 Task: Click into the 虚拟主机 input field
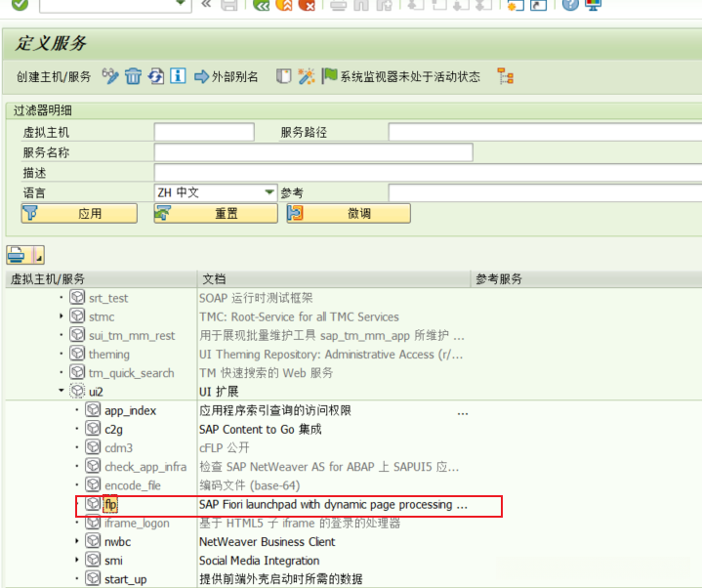[x=204, y=132]
